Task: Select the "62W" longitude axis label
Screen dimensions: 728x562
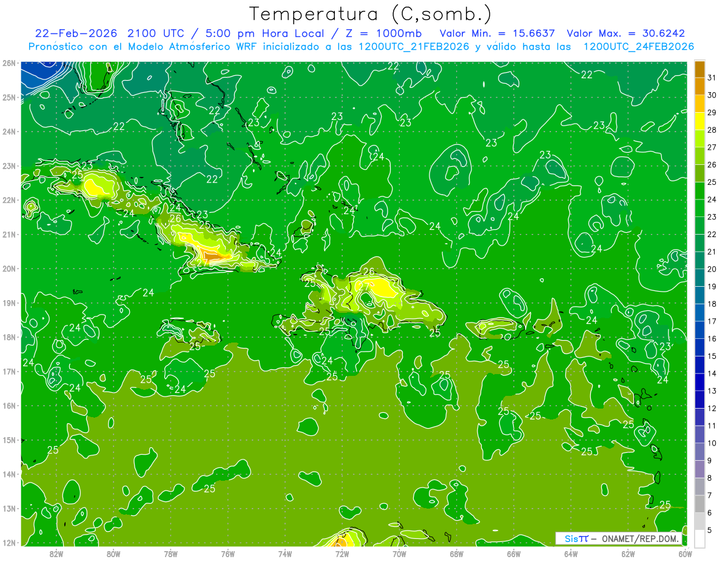Action: (628, 554)
